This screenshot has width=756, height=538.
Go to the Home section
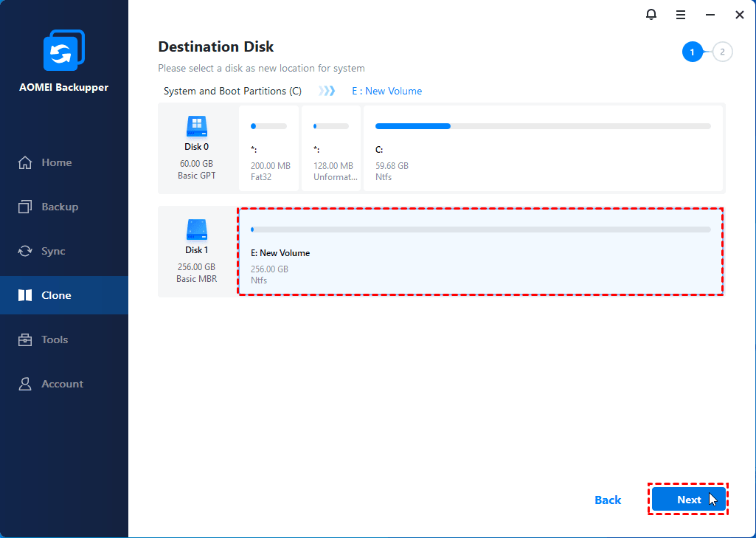[x=64, y=162]
